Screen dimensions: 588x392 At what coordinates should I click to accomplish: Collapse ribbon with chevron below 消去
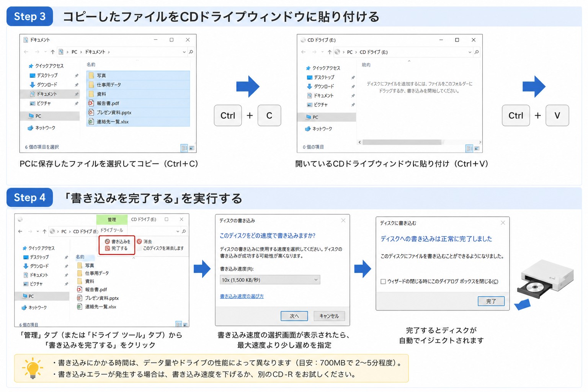(x=134, y=258)
